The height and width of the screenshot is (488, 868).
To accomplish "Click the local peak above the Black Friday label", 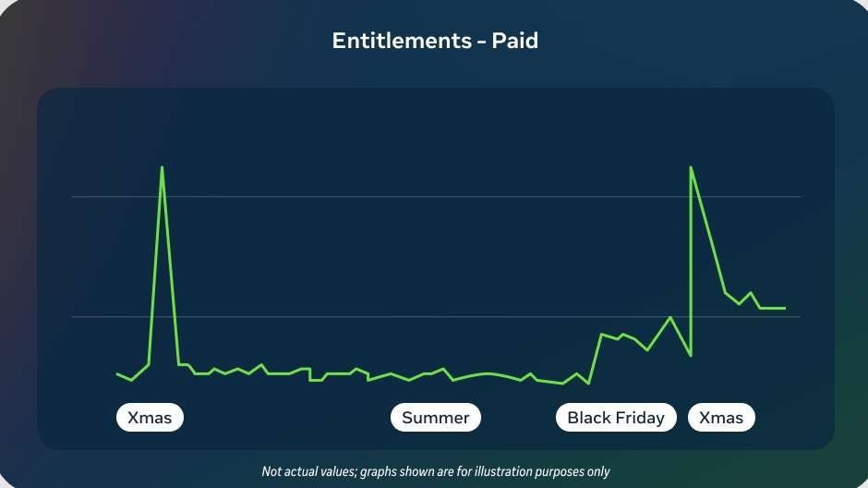I will pyautogui.click(x=669, y=317).
